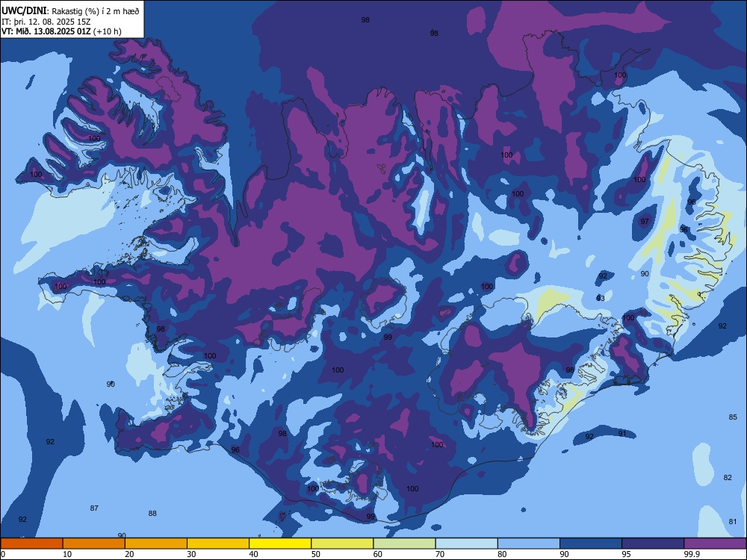Click the map humidity value '82'
Image resolution: width=747 pixels, height=560 pixels.
point(728,478)
